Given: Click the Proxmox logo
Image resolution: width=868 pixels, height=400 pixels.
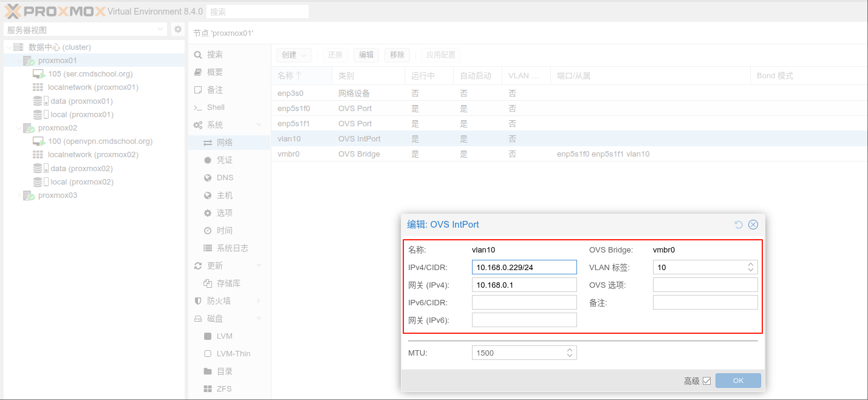Looking at the screenshot, I should (55, 11).
